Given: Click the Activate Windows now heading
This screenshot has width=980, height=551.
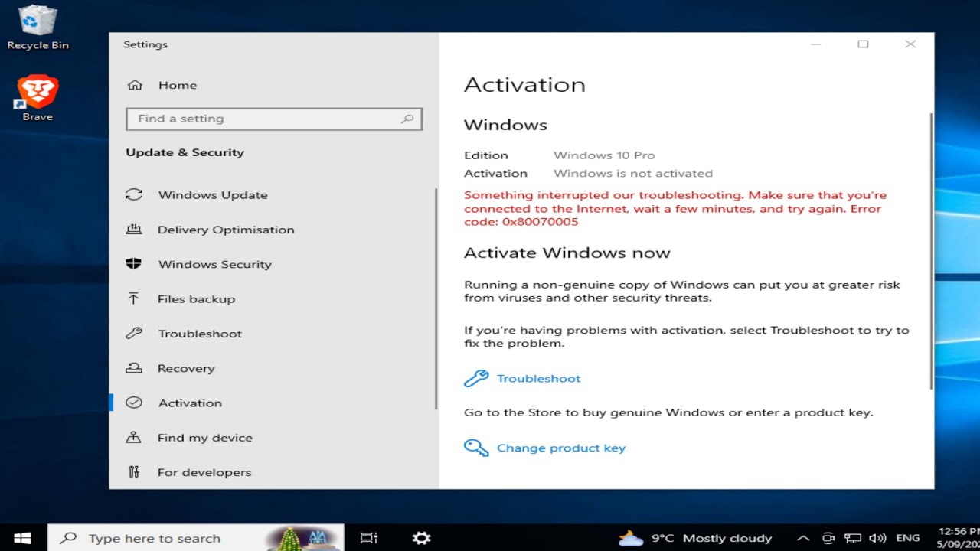Looking at the screenshot, I should pos(567,253).
